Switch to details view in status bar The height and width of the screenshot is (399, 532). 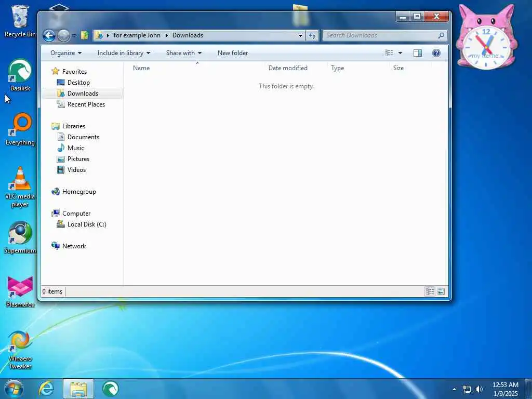430,291
